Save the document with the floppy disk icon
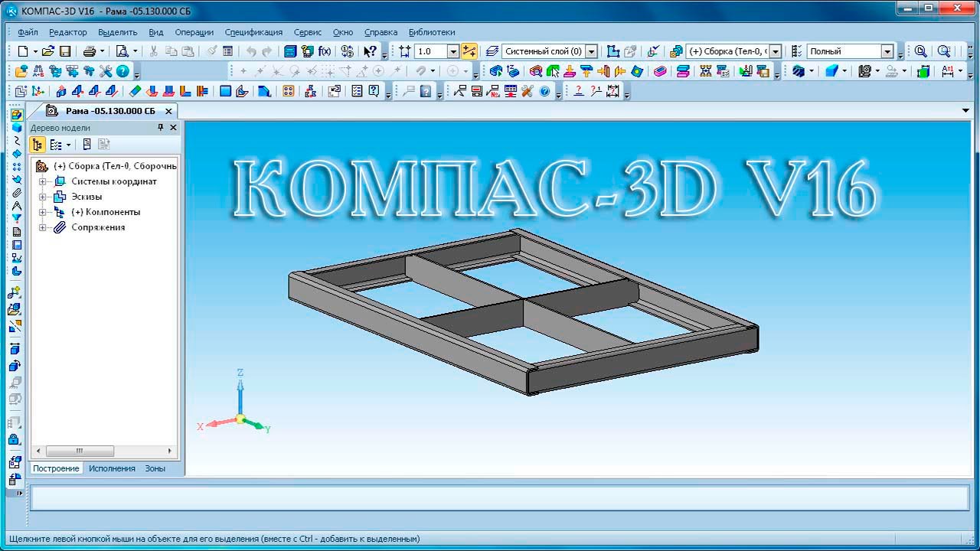 click(x=65, y=51)
